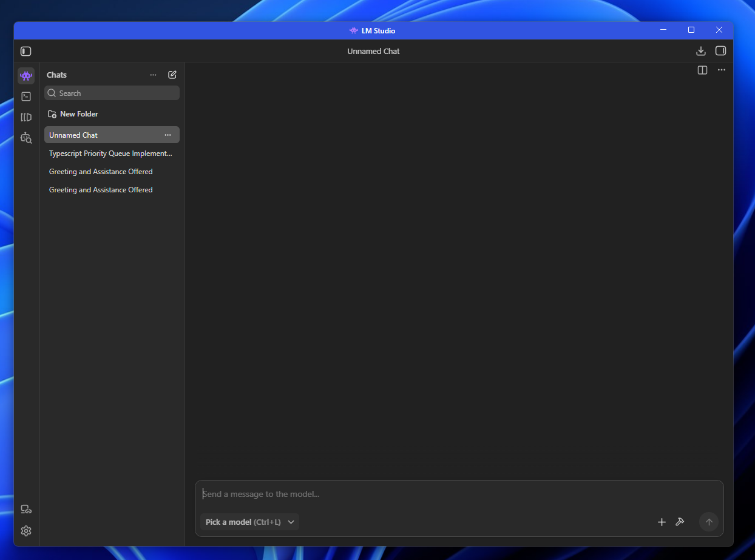Click the LM Studio title bar logo

[354, 30]
